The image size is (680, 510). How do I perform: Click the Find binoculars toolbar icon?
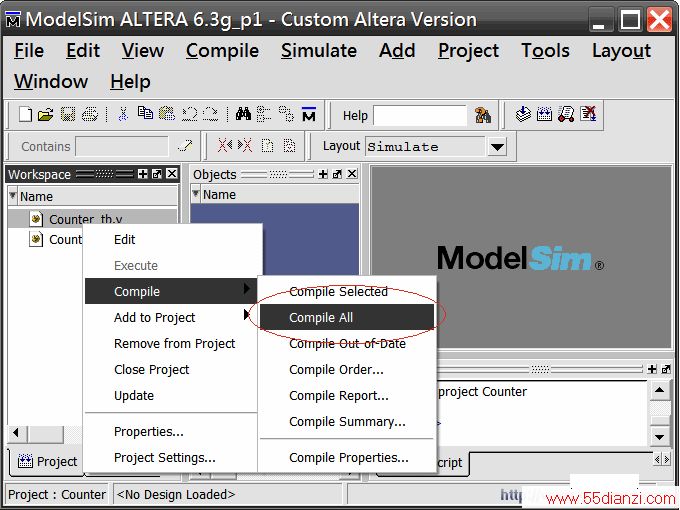[243, 114]
